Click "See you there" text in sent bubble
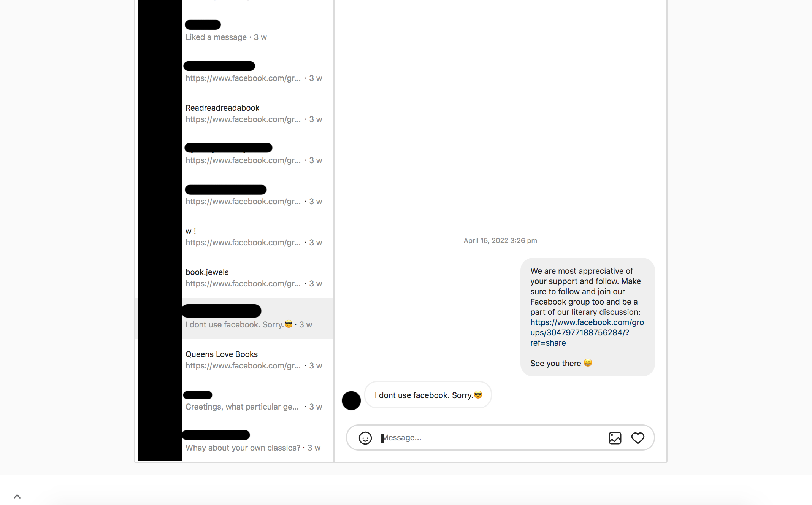 point(555,363)
